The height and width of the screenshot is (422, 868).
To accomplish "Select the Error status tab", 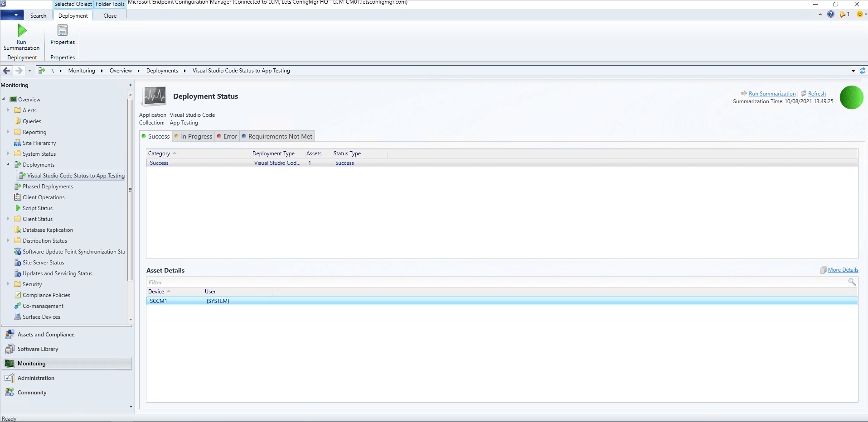I will click(x=227, y=136).
